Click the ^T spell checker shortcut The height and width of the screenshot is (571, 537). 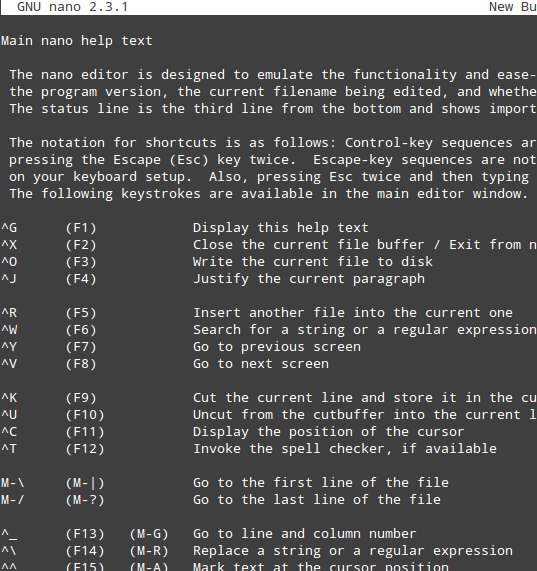coord(9,449)
